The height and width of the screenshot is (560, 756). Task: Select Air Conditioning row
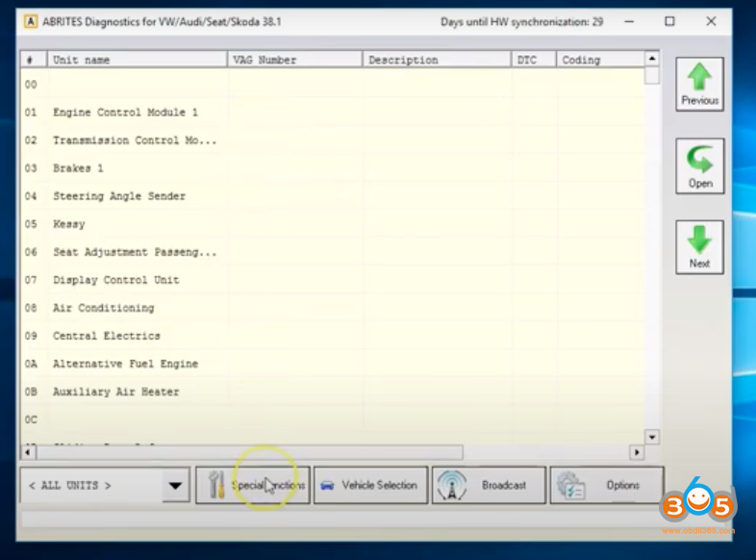tap(333, 308)
